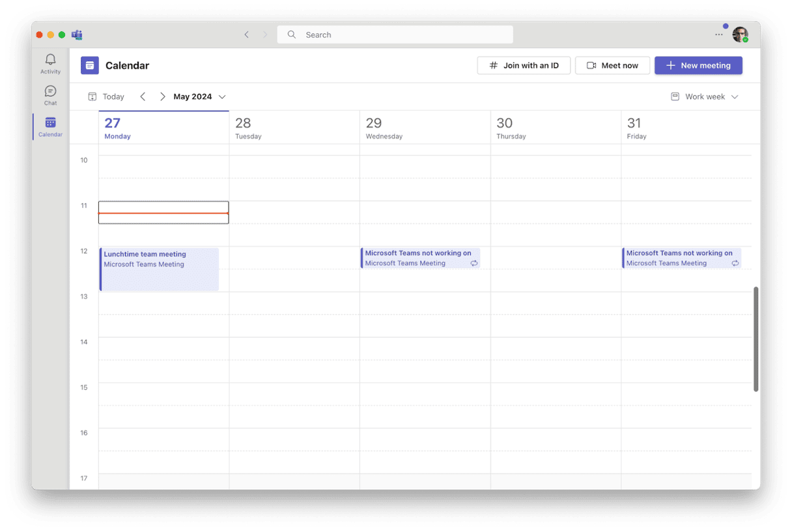The height and width of the screenshot is (532, 792).
Task: Open the three-dot settings and more menu
Action: point(718,35)
